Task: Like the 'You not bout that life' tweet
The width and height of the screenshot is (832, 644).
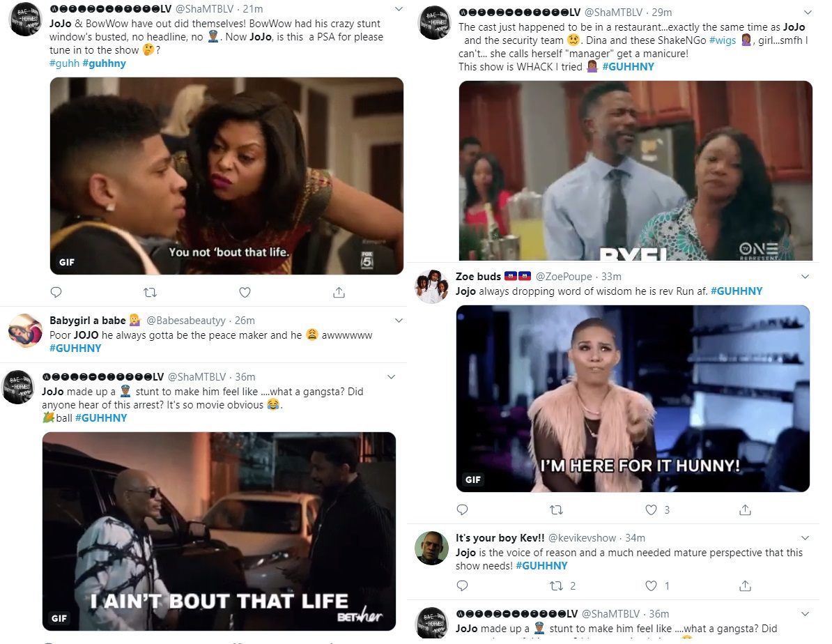Action: coord(245,292)
